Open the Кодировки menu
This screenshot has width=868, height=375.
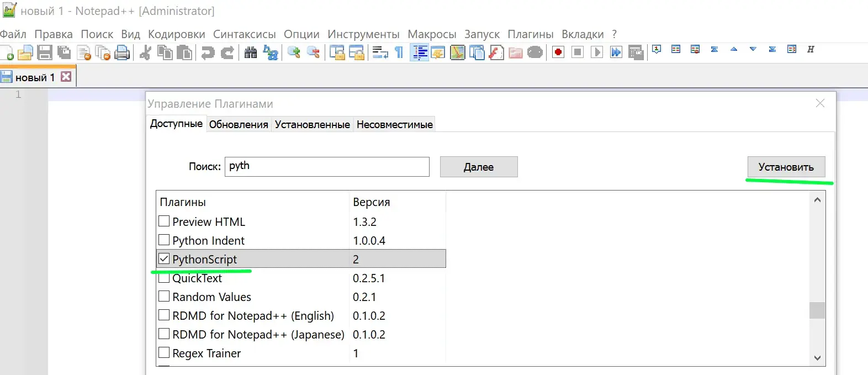[177, 34]
